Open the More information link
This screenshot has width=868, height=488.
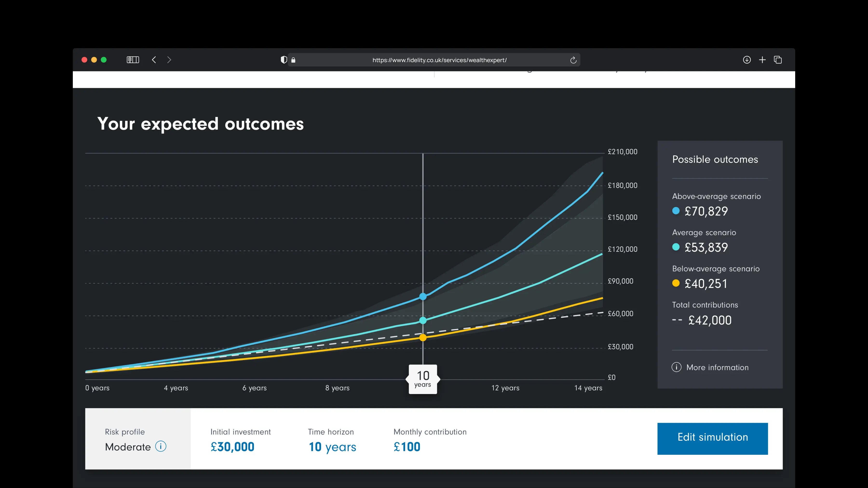tap(717, 368)
